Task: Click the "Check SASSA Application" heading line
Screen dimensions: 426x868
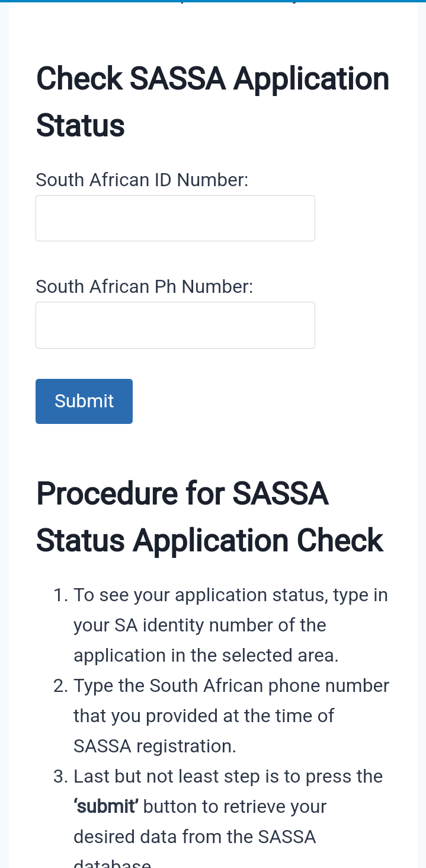Action: tap(213, 79)
